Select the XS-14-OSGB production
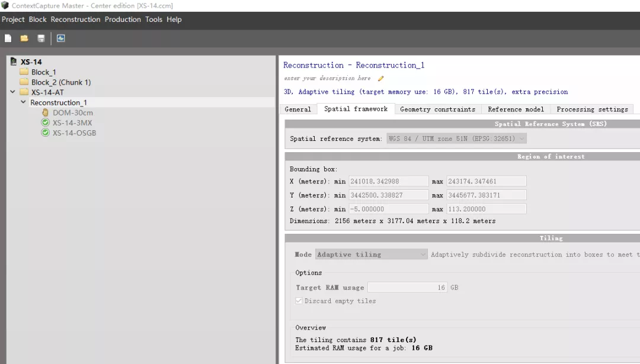 74,133
